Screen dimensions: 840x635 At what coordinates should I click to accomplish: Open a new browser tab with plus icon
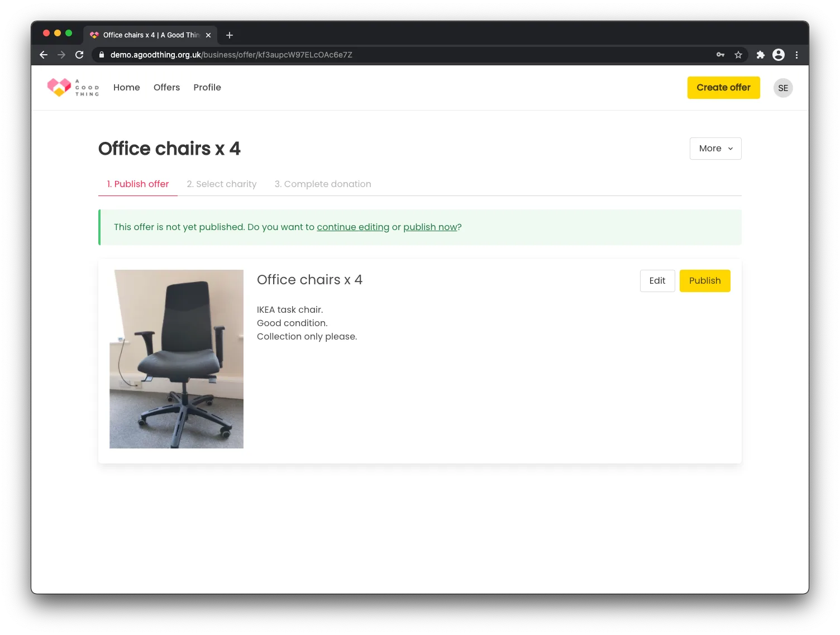pyautogui.click(x=230, y=35)
